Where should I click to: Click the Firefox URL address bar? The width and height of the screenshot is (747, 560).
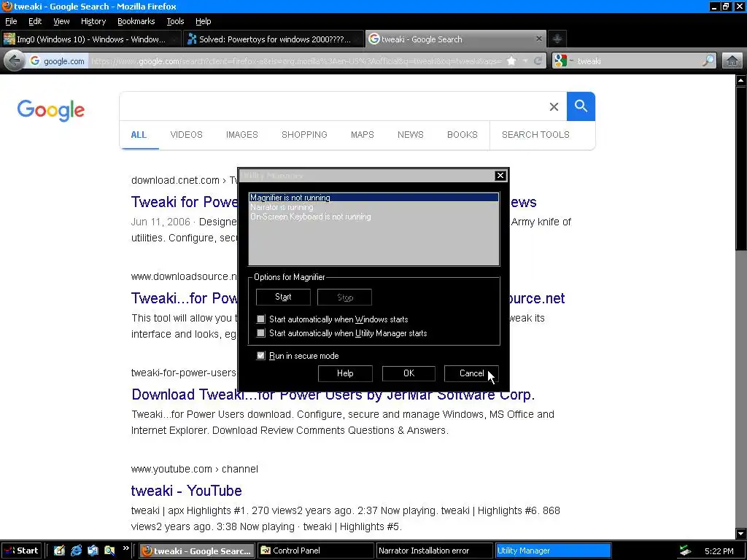coord(295,61)
